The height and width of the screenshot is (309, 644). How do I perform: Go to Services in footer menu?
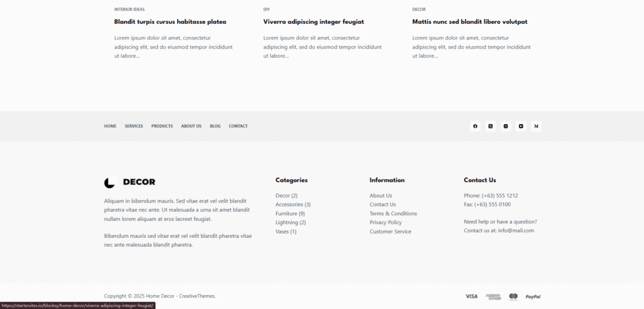tap(134, 126)
